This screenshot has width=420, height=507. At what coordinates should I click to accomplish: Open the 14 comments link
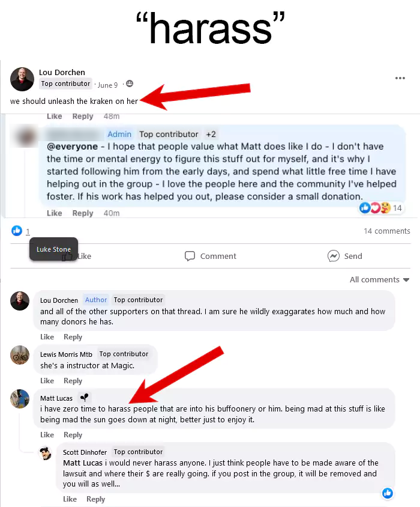387,231
